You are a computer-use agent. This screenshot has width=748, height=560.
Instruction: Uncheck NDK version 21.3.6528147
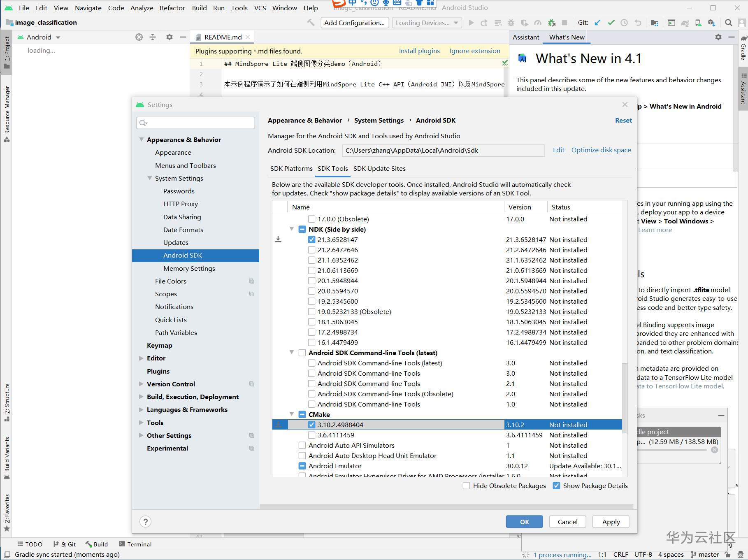coord(311,239)
